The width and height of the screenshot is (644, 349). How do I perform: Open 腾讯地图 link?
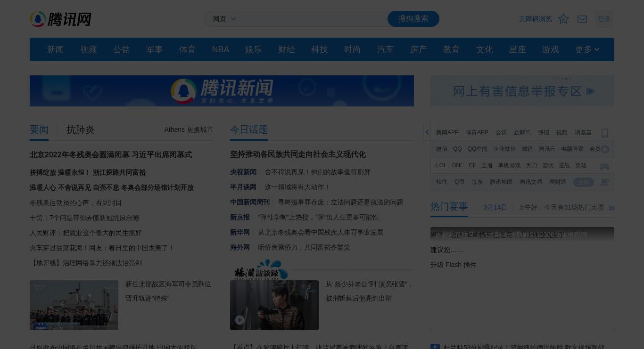501,182
